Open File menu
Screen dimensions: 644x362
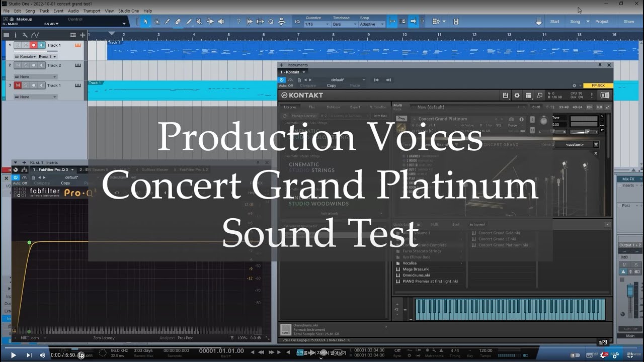[x=6, y=11]
